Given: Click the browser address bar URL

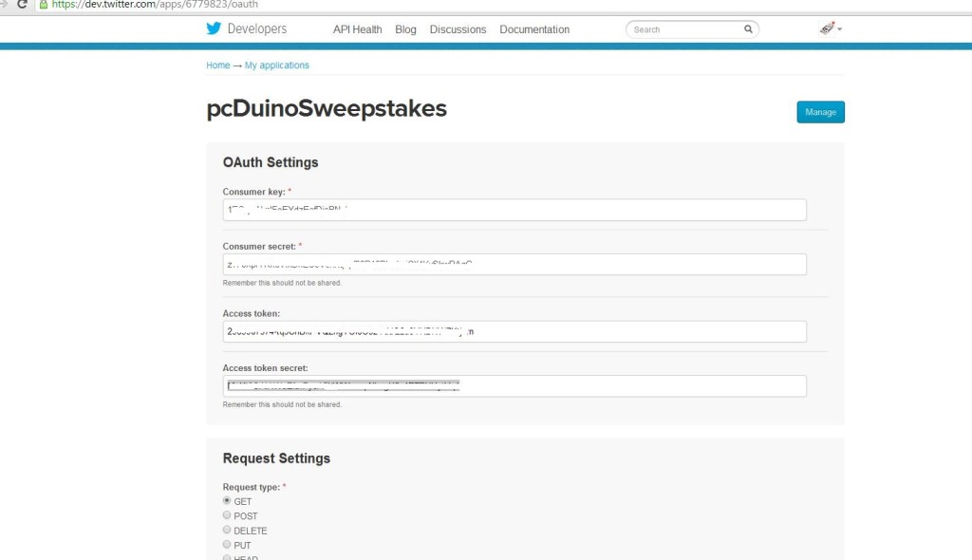Looking at the screenshot, I should pos(155,5).
